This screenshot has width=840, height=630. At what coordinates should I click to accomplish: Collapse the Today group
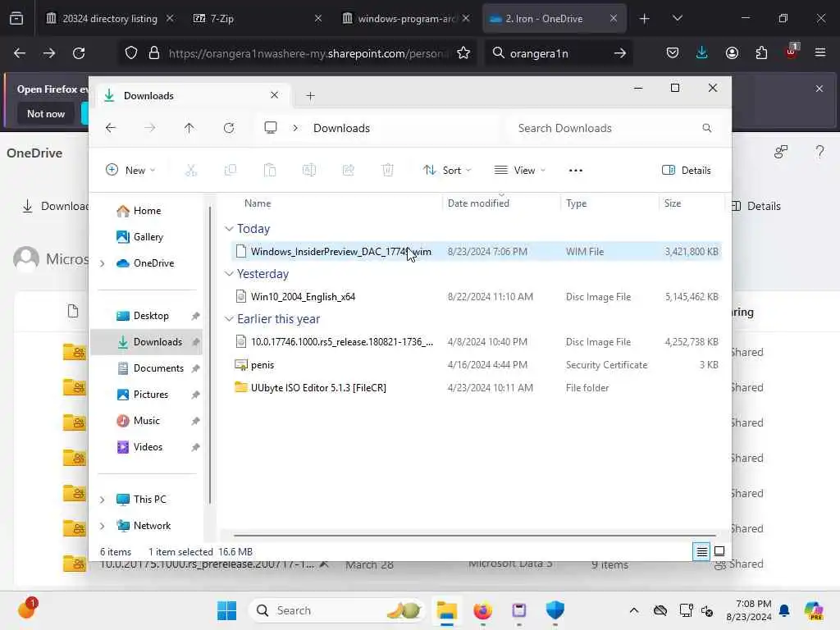(230, 229)
